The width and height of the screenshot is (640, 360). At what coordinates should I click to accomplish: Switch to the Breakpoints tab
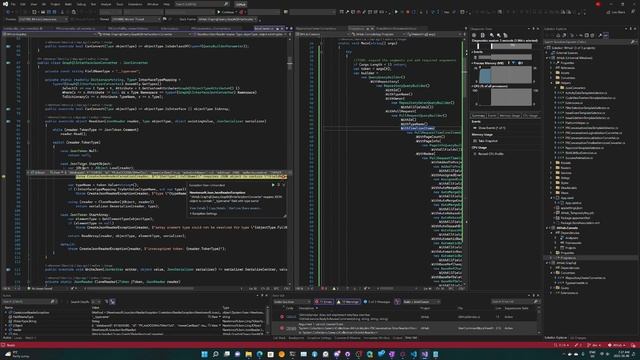click(x=296, y=338)
